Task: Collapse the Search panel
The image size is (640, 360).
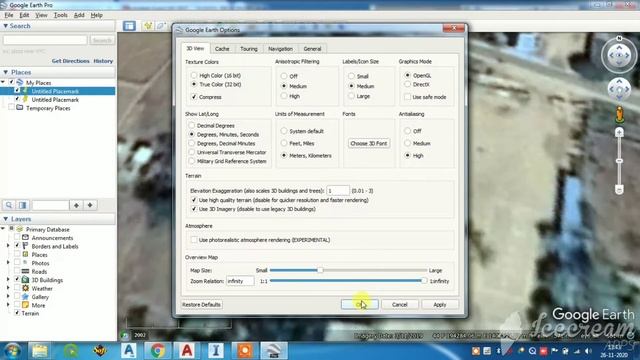Action: pyautogui.click(x=6, y=26)
